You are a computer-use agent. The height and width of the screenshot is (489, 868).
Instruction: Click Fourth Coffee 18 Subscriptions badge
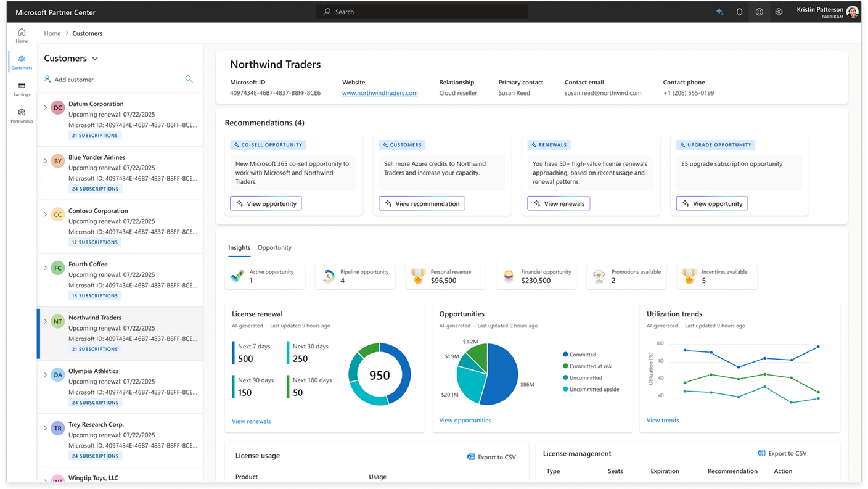click(x=95, y=295)
